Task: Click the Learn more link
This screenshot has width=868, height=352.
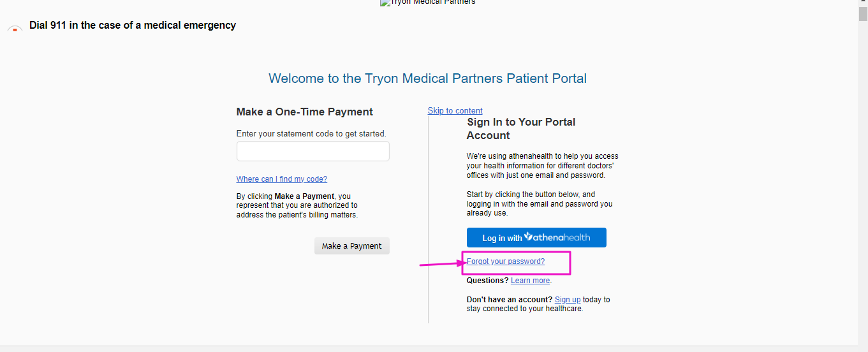Action: coord(530,281)
